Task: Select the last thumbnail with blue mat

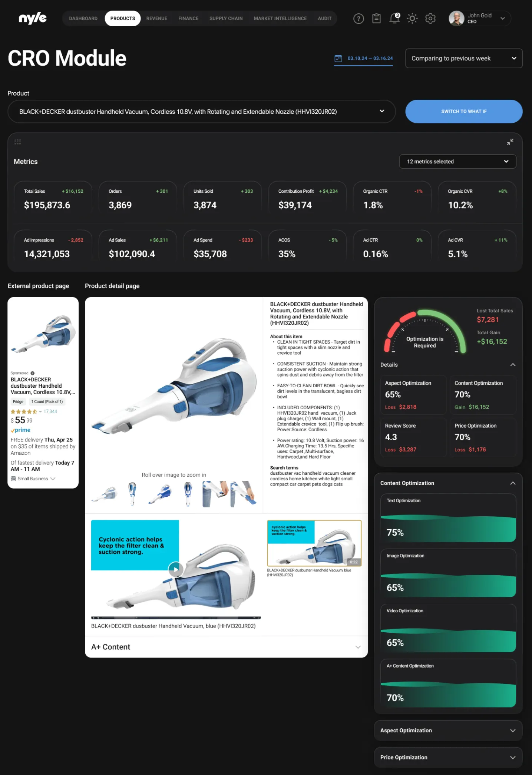Action: 244,494
